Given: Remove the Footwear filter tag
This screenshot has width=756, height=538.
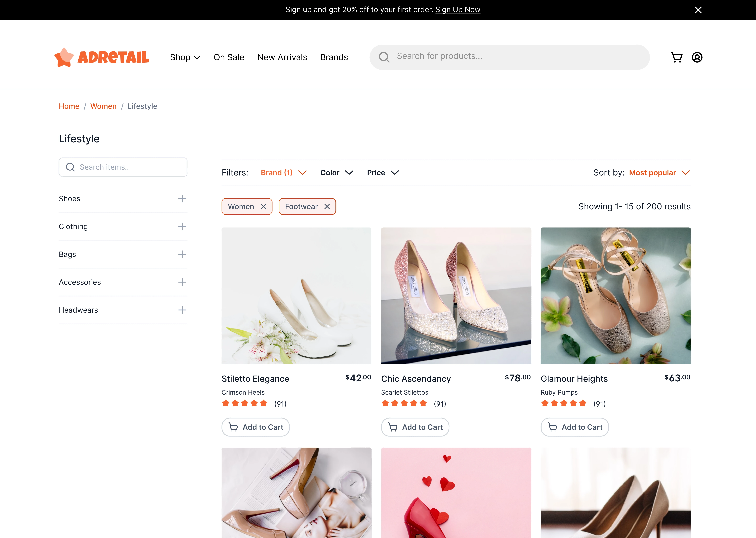Looking at the screenshot, I should pyautogui.click(x=327, y=206).
